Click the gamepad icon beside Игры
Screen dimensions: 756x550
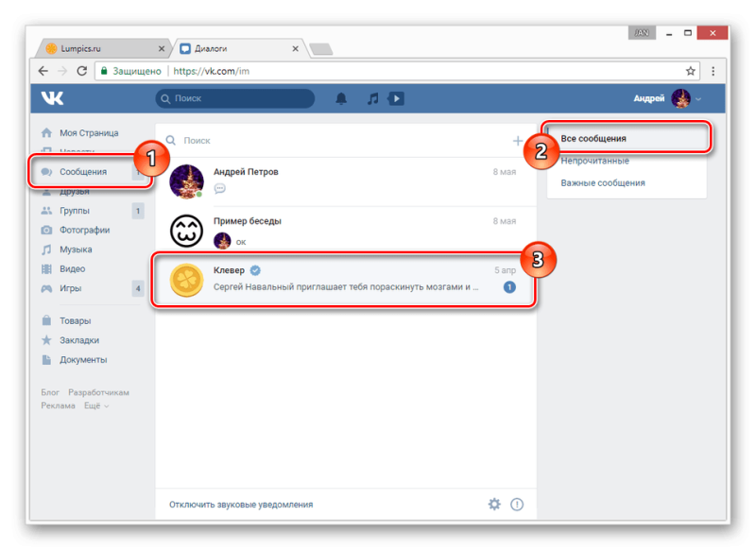pos(46,288)
